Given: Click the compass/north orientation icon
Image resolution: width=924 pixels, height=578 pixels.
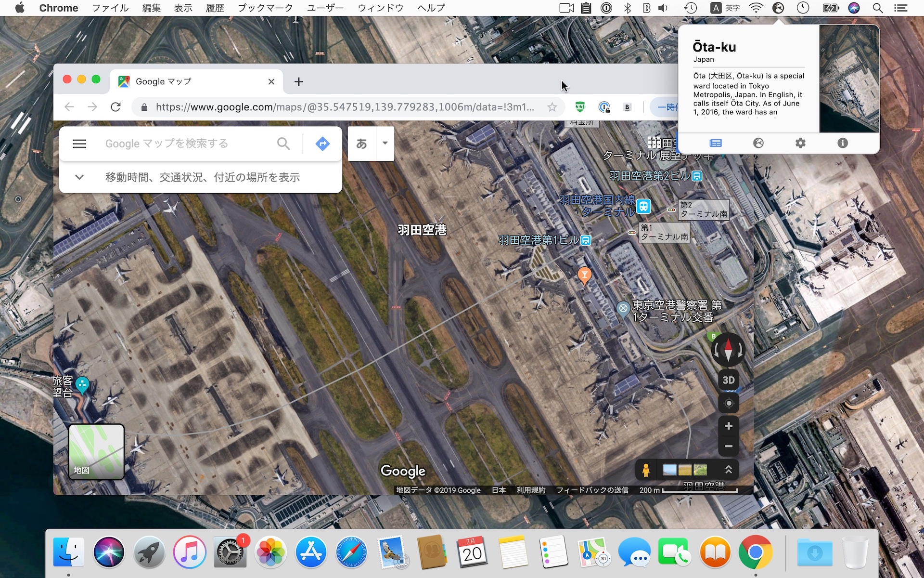Looking at the screenshot, I should click(729, 350).
